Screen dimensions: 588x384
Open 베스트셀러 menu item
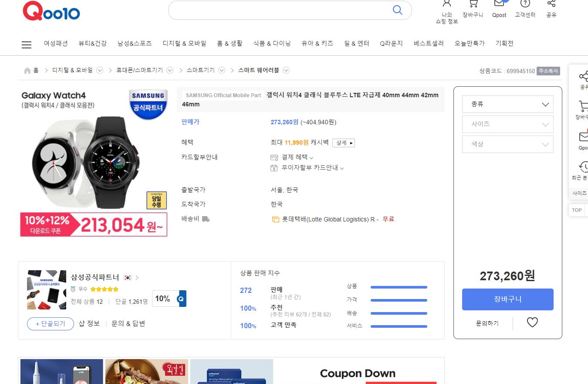coord(429,44)
